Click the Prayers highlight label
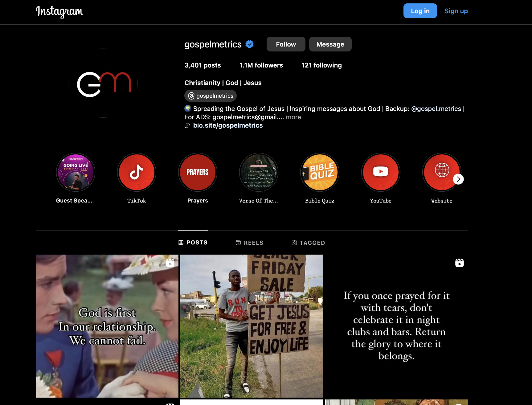Viewport: 532px width, 405px height. (198, 201)
